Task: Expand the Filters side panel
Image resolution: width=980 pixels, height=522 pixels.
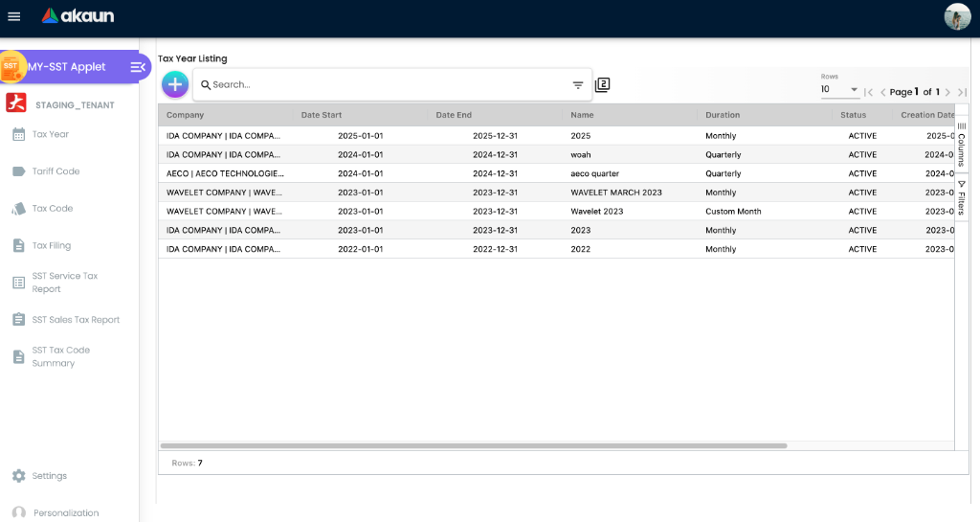Action: tap(961, 197)
